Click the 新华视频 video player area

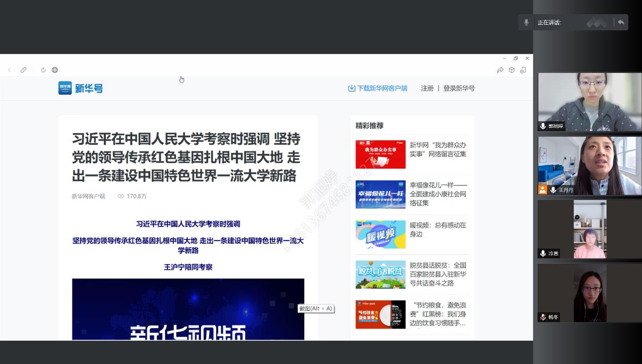click(188, 309)
